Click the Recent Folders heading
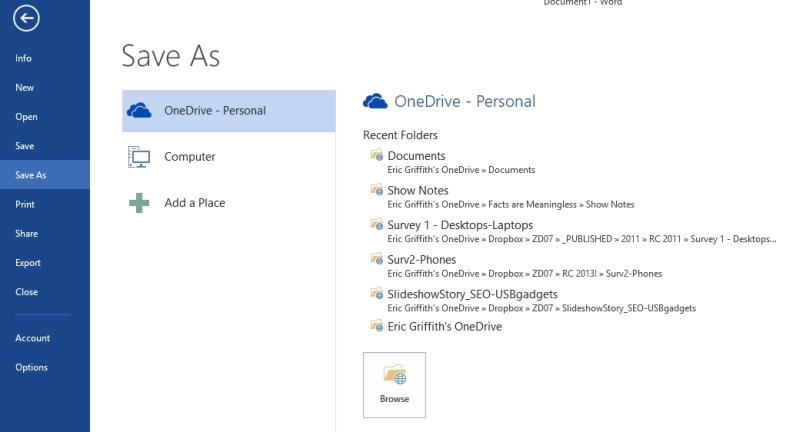This screenshot has width=786, height=432. (400, 135)
